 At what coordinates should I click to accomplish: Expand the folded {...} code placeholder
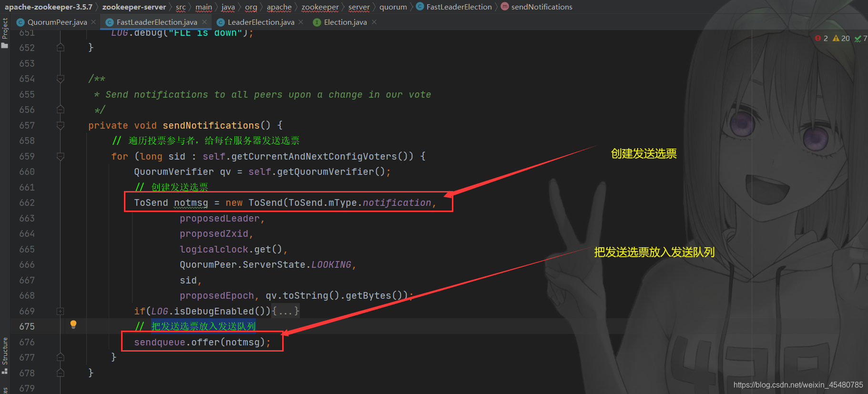(286, 311)
